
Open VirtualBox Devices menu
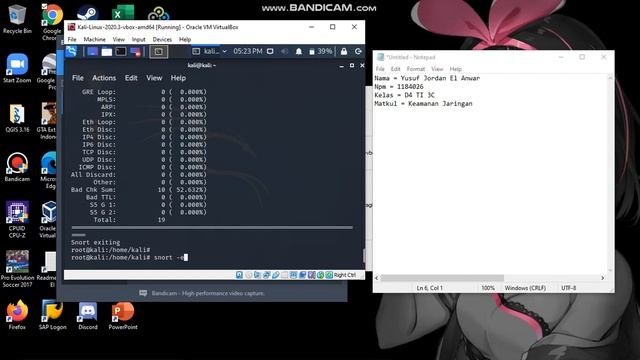[x=162, y=39]
